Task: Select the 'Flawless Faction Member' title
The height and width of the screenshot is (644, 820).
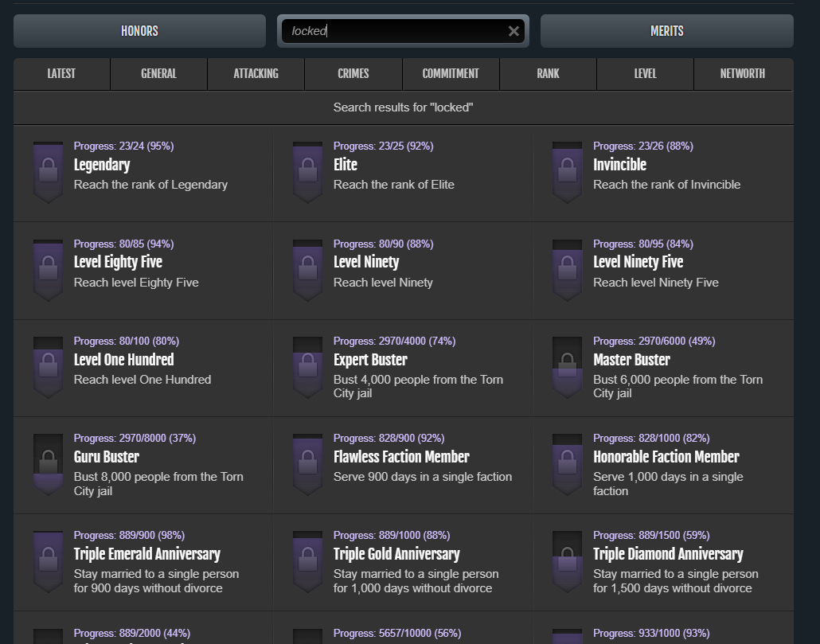Action: (401, 457)
